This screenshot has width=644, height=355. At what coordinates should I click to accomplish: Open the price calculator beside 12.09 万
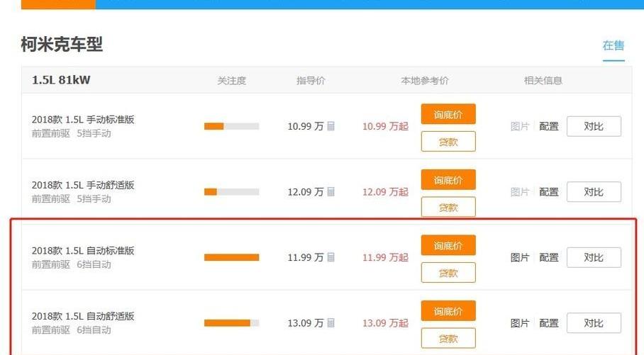point(331,192)
